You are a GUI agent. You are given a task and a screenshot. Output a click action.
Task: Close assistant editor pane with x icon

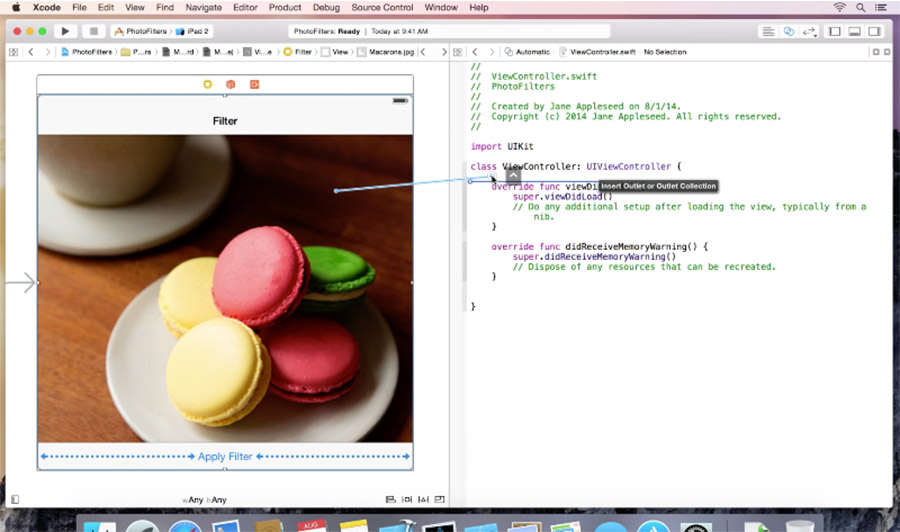coord(887,52)
